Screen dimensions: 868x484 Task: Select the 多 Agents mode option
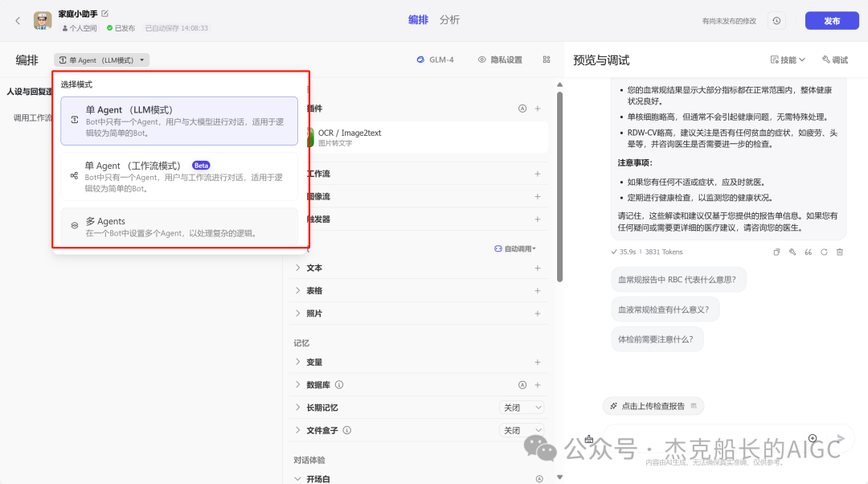click(178, 227)
